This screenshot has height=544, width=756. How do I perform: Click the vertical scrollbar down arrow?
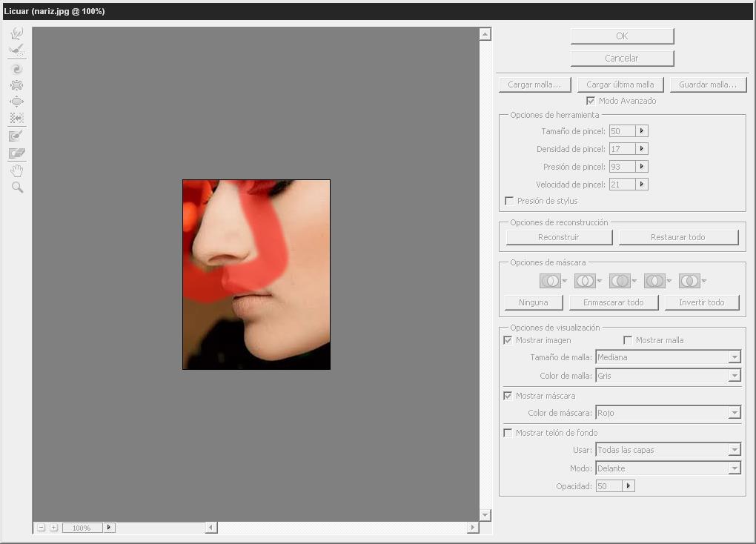tap(485, 514)
